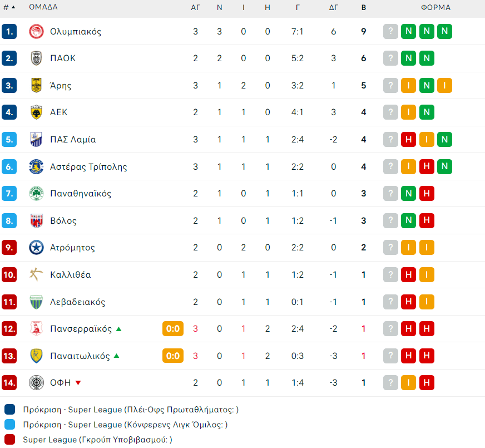Click the Παναιτωλικός team crest
Screen dimensions: 485x448
[x=36, y=356]
